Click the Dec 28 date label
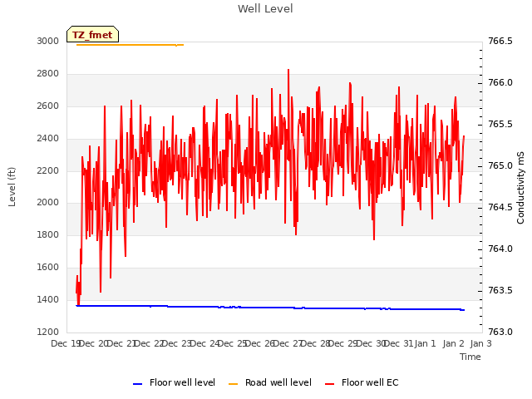The height and width of the screenshot is (399, 532). coord(316,343)
